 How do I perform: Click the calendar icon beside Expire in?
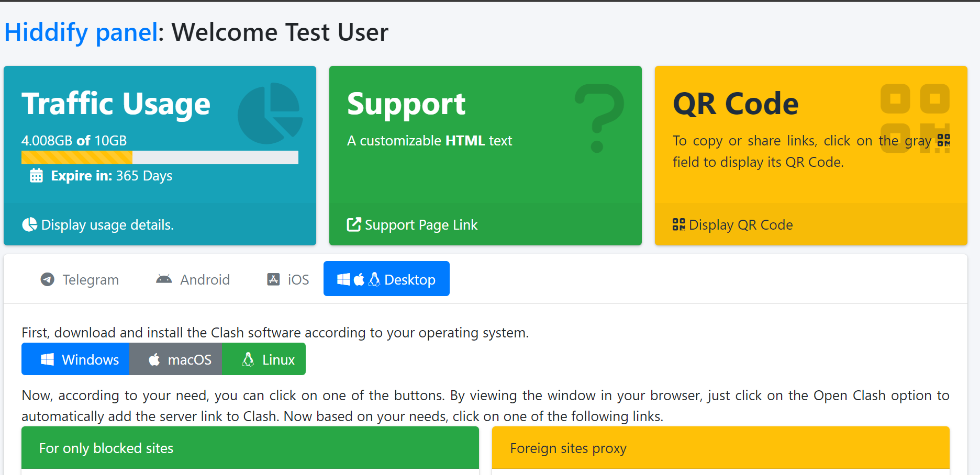[x=36, y=176]
